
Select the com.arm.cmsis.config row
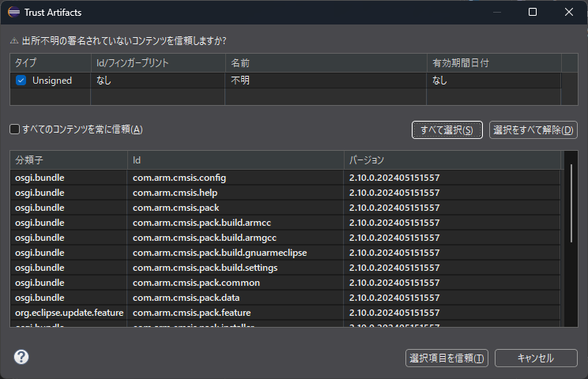[x=285, y=178]
